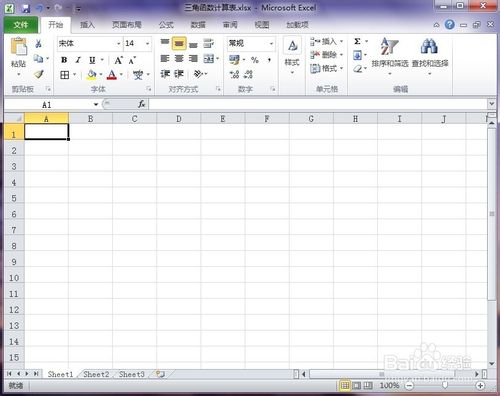Toggle Bold formatting
The width and height of the screenshot is (500, 396).
pos(64,60)
